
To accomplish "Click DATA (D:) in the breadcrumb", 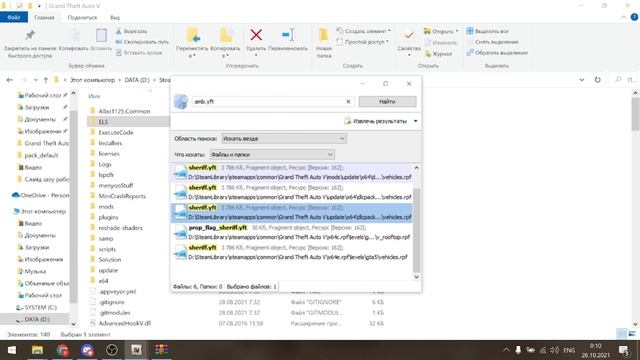I will 137,80.
